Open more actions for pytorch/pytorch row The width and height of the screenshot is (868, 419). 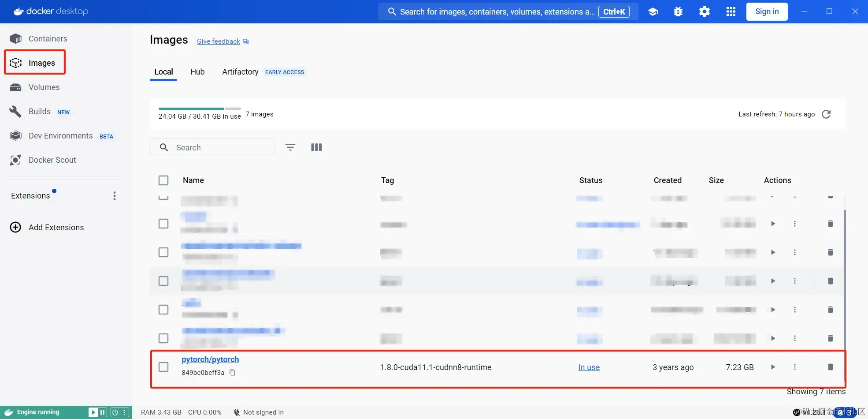795,367
